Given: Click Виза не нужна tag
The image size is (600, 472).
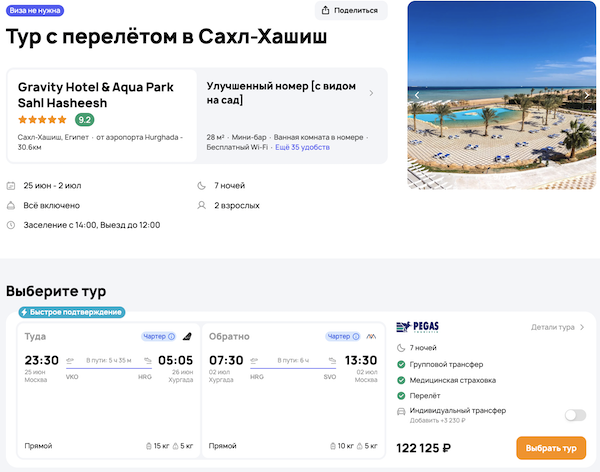Looking at the screenshot, I should click(x=32, y=10).
